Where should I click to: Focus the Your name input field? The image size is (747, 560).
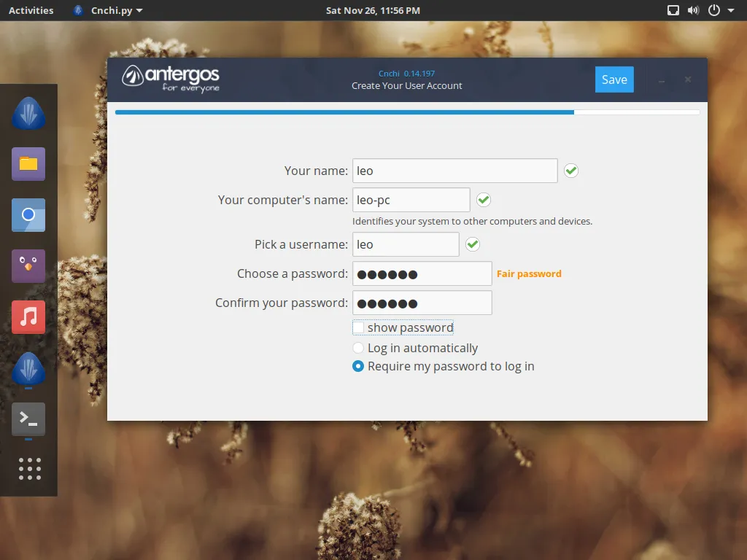[x=455, y=171]
